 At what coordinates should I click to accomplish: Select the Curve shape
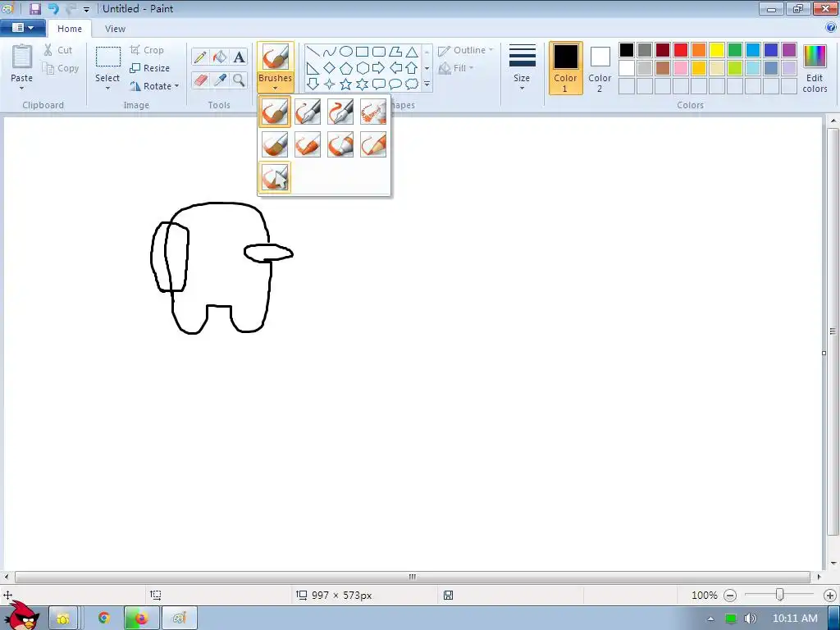pyautogui.click(x=330, y=52)
